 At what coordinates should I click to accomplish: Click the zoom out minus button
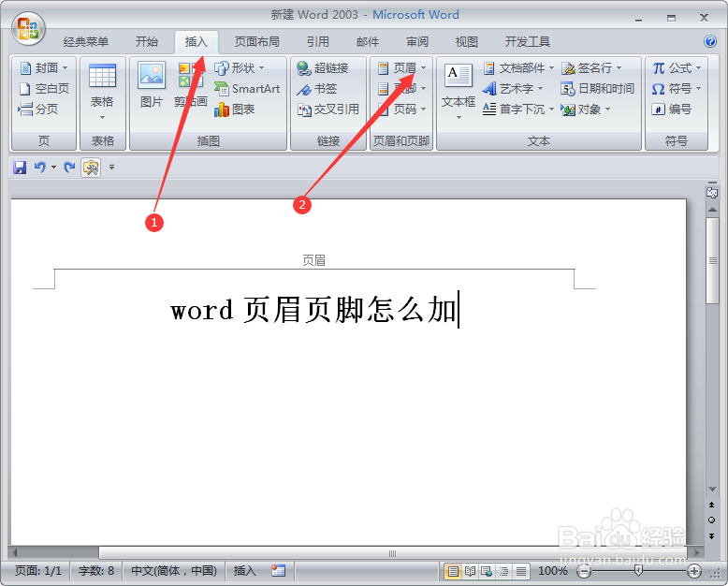(584, 571)
